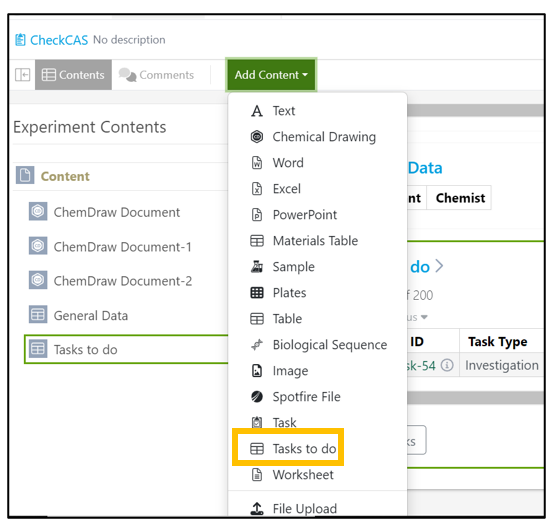Click the info icon beside task-54

tap(447, 366)
